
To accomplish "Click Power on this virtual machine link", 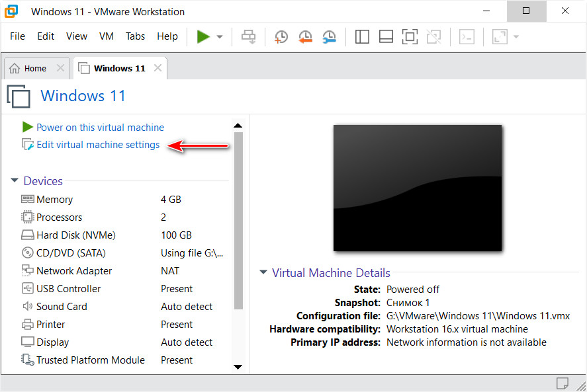I will click(100, 128).
